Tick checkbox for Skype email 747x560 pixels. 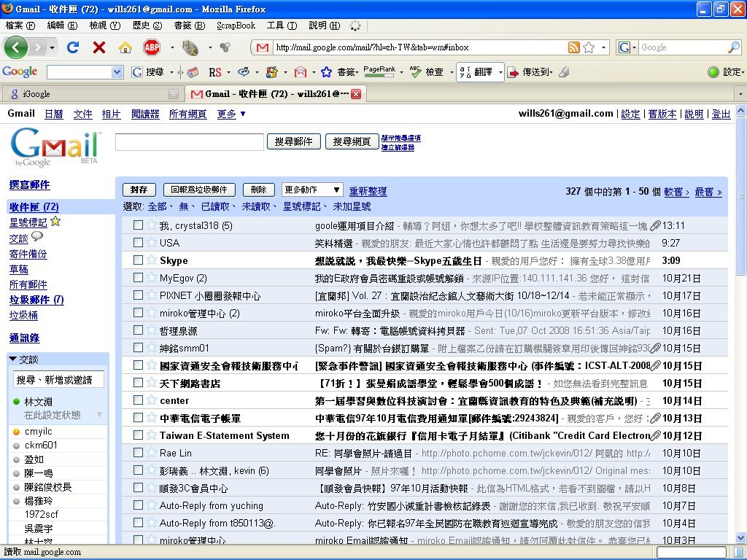[138, 260]
